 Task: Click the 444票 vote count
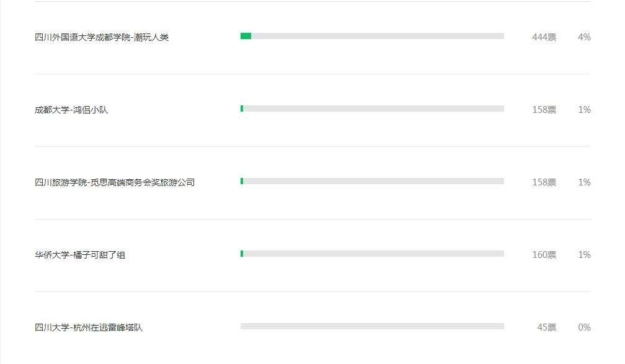coord(544,37)
